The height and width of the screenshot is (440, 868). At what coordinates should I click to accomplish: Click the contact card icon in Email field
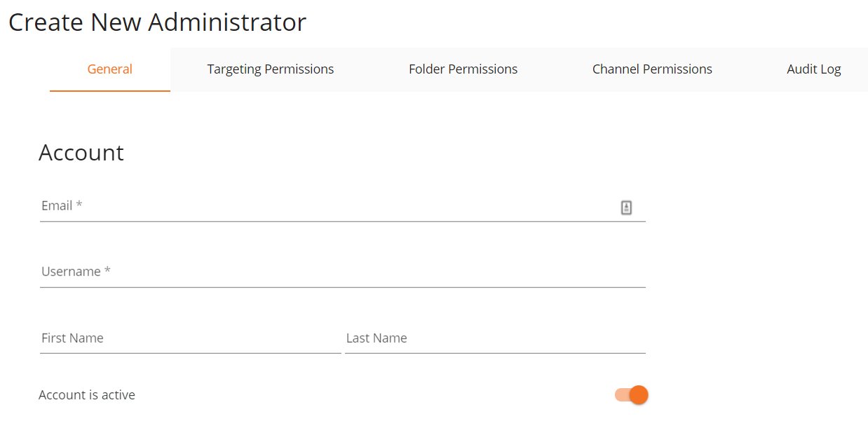click(626, 207)
